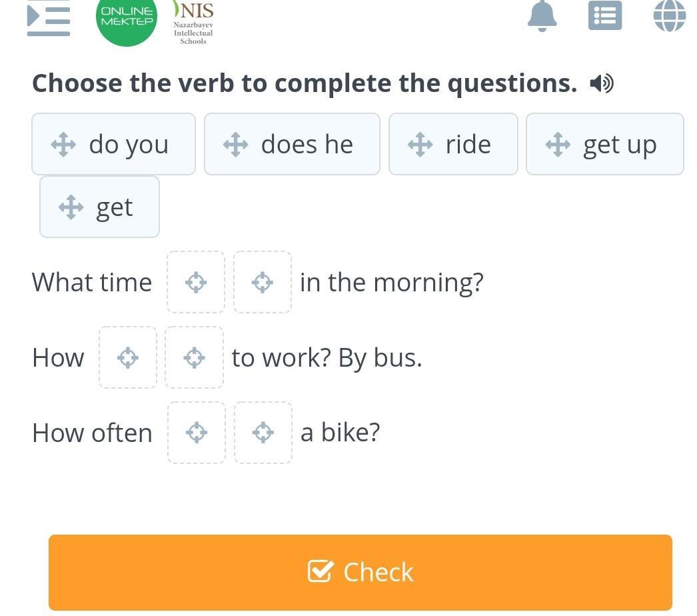
Task: Click first blank after 'How often'
Action: click(x=196, y=433)
